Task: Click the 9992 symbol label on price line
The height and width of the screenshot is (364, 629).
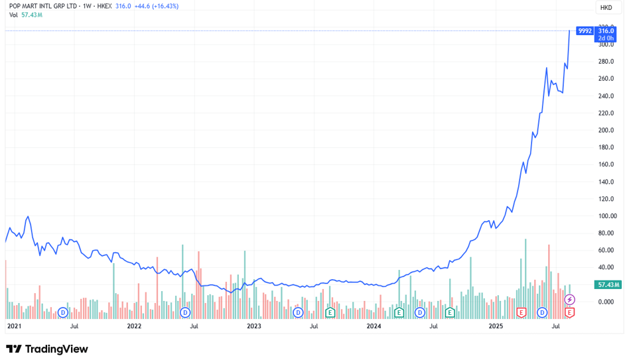Action: pos(585,30)
